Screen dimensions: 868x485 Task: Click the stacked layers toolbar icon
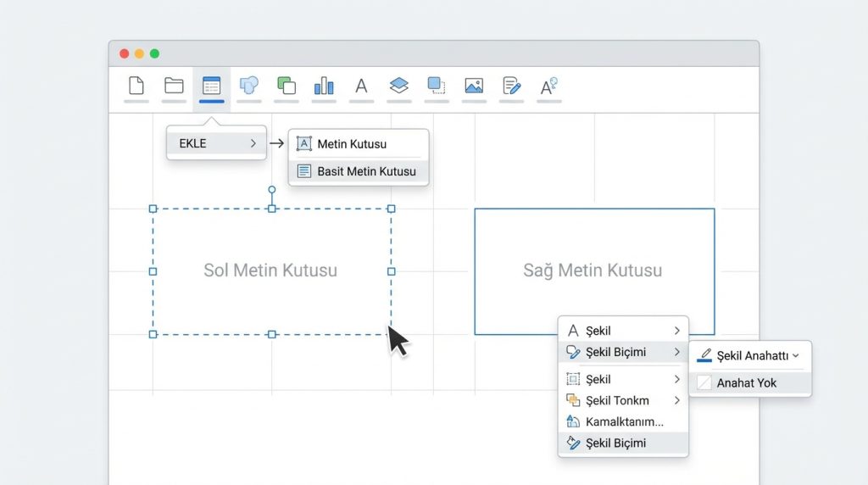[398, 86]
